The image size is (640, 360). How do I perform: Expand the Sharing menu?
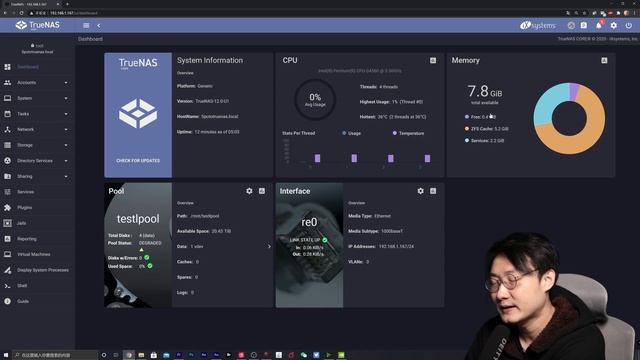click(38, 176)
